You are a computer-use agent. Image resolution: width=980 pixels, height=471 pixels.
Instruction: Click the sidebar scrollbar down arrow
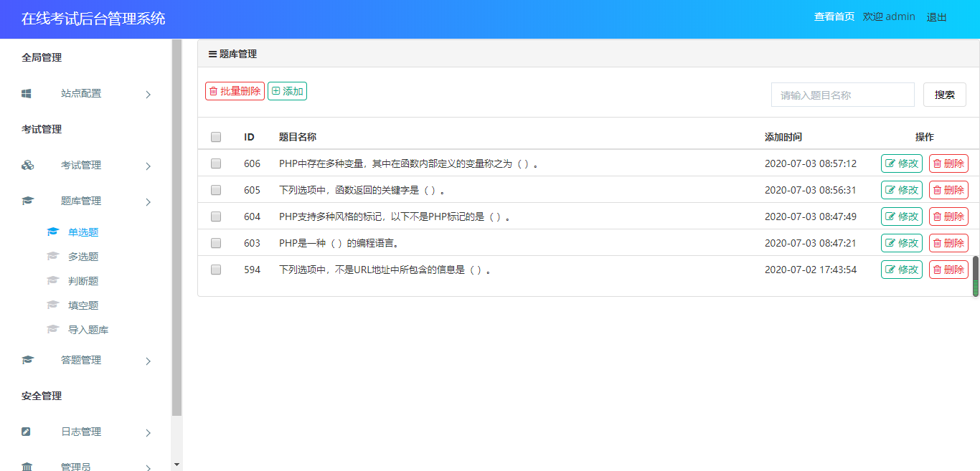click(x=177, y=465)
